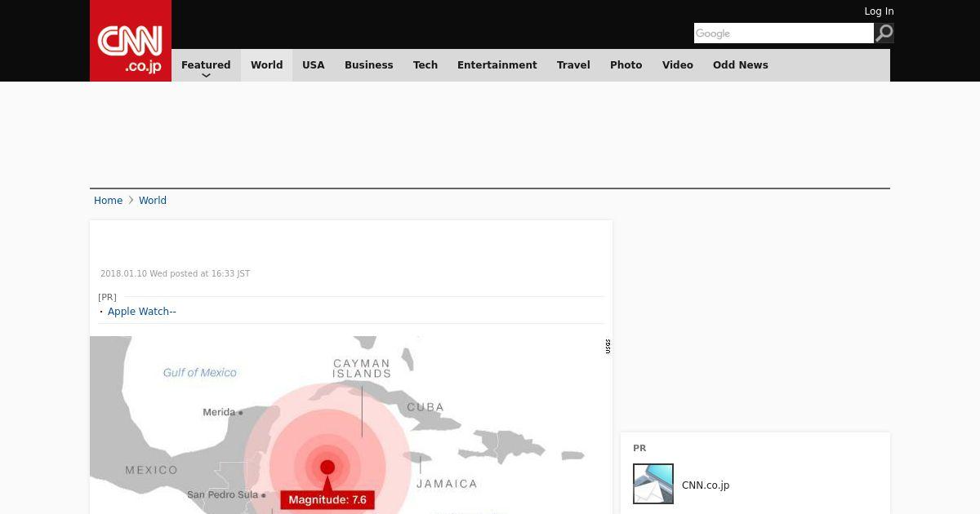The image size is (980, 514).
Task: Focus the Google search input field
Action: tap(784, 33)
